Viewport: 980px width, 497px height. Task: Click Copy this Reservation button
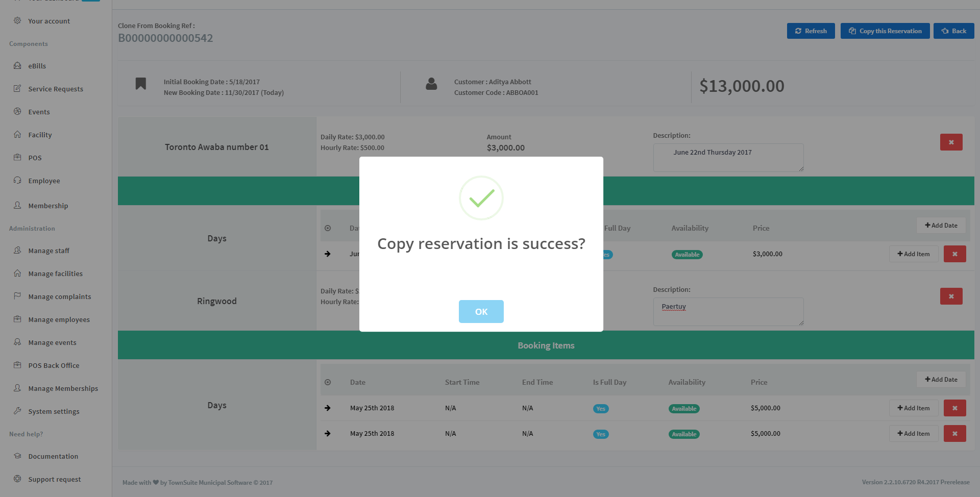click(x=885, y=31)
